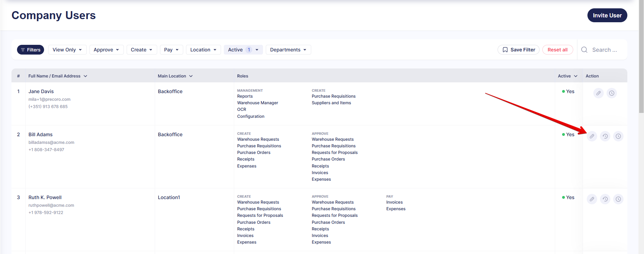The image size is (644, 254).
Task: Click Configuration role of Jane Davis
Action: click(251, 116)
